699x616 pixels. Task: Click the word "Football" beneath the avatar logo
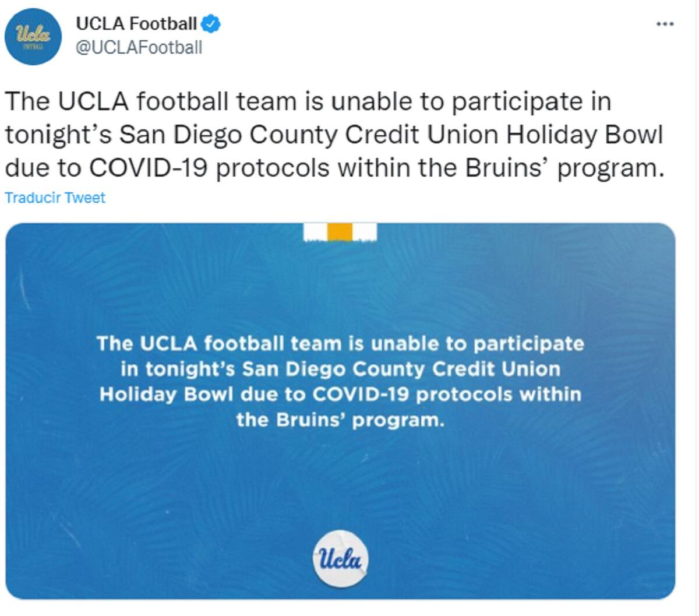(x=33, y=46)
